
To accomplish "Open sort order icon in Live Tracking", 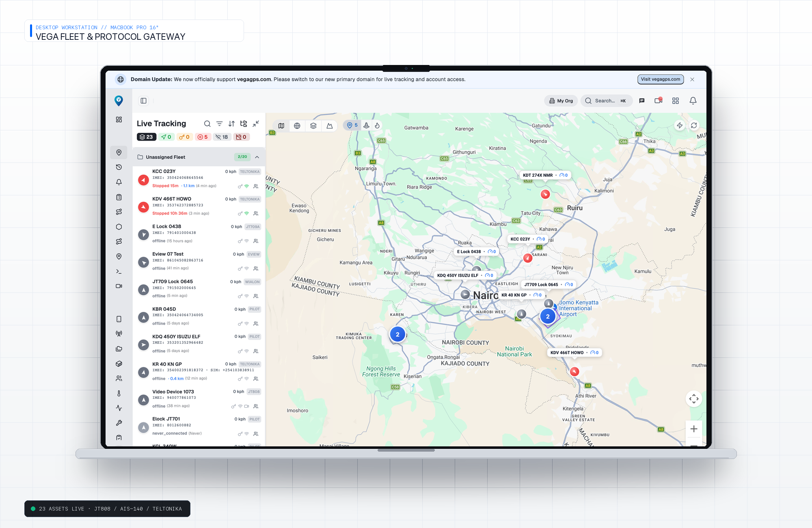I will tap(231, 124).
